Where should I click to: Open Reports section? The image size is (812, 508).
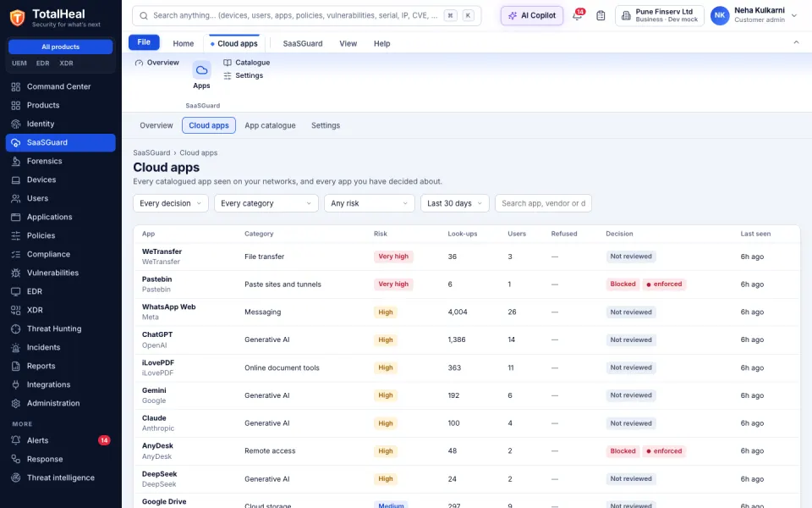click(61, 367)
